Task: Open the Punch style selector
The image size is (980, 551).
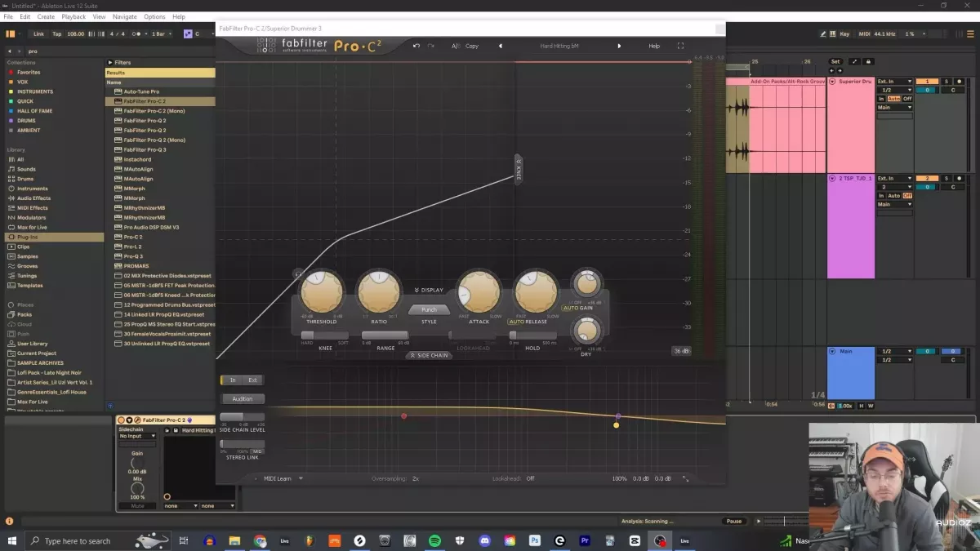Action: tap(429, 309)
